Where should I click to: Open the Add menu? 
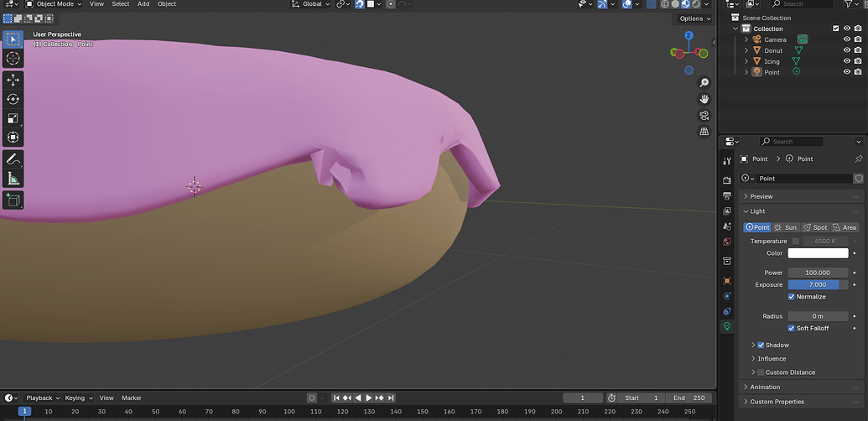click(143, 4)
